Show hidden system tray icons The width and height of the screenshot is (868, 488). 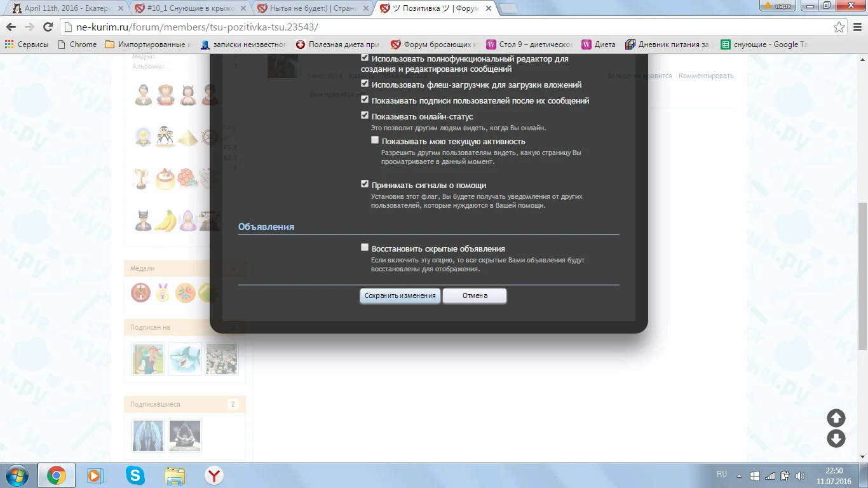click(x=739, y=475)
